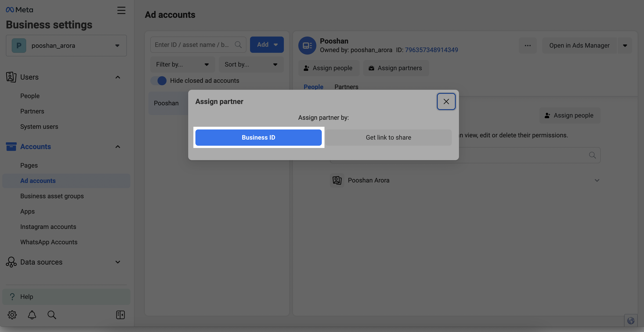Viewport: 644px width, 332px height.
Task: Click the pooshan_arora P avatar
Action: pos(19,46)
